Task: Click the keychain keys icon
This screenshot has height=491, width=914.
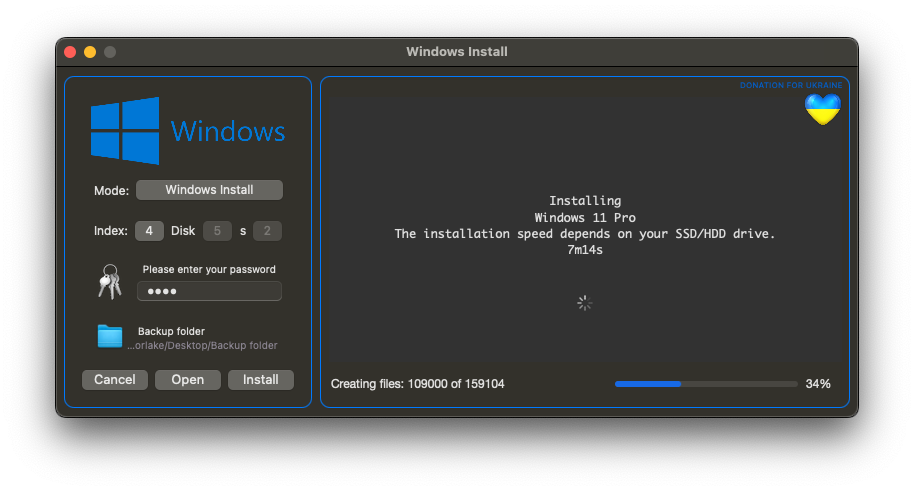Action: (110, 282)
